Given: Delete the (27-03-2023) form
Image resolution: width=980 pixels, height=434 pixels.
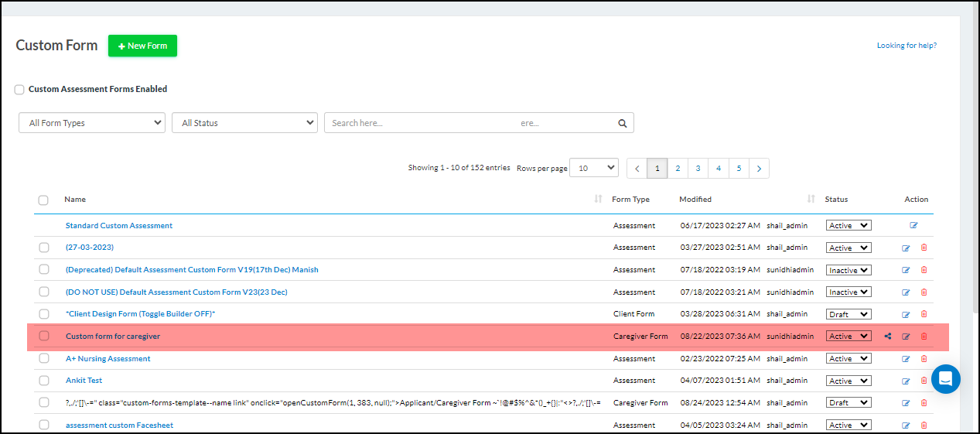Looking at the screenshot, I should 924,248.
